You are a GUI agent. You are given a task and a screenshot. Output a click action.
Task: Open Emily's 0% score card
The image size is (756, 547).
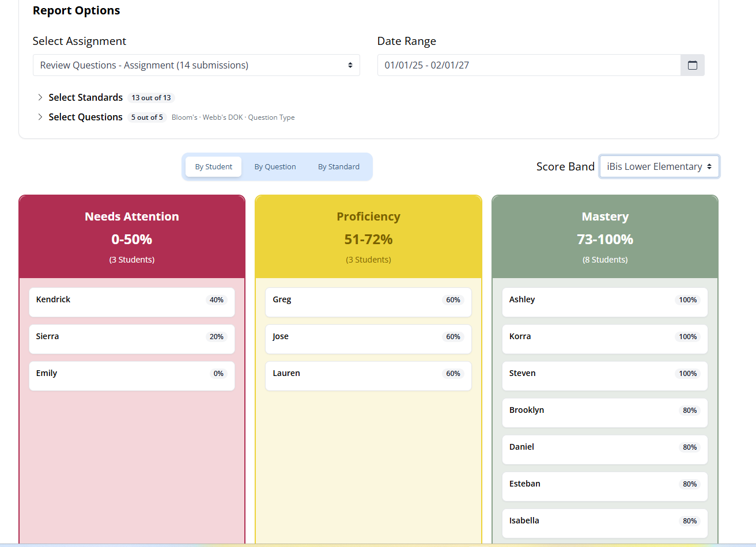point(132,376)
